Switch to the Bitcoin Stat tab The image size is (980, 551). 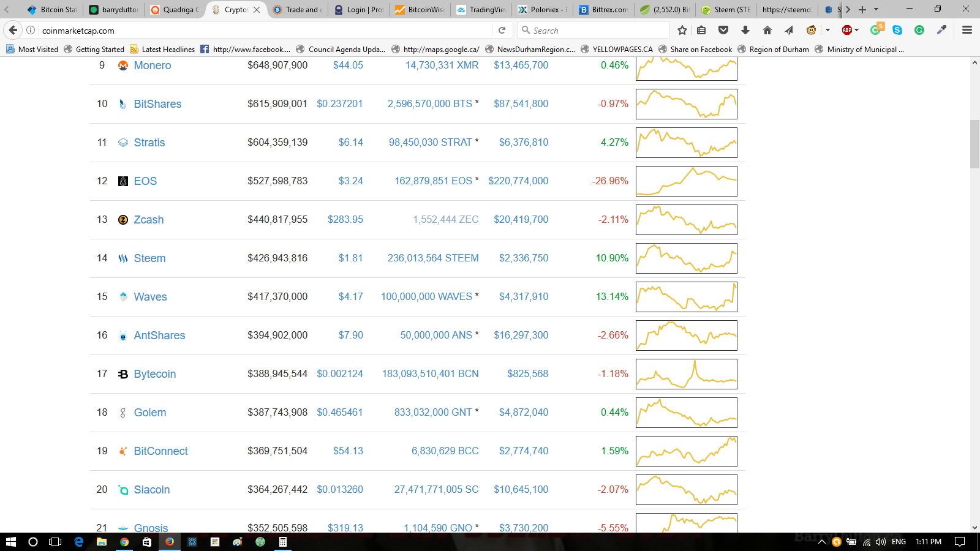coord(52,9)
